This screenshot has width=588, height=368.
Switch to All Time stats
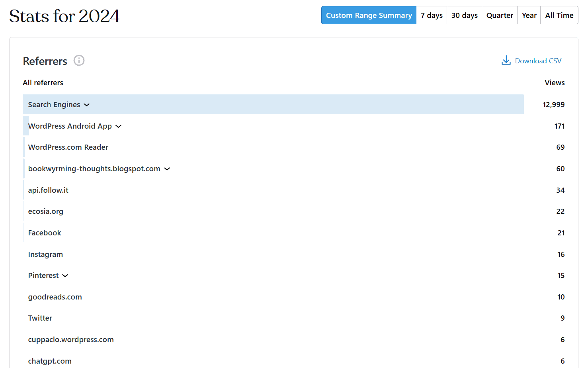click(559, 15)
